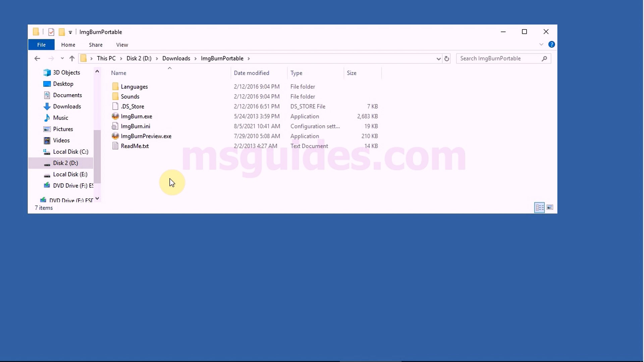Switch to the View ribbon tab
This screenshot has height=362, width=644.
pos(122,45)
